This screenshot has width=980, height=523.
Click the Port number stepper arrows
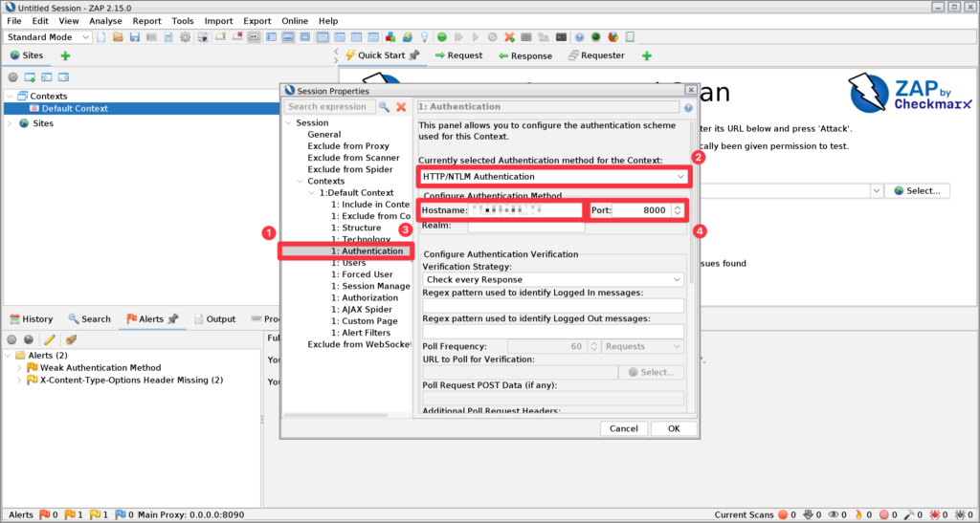point(678,210)
